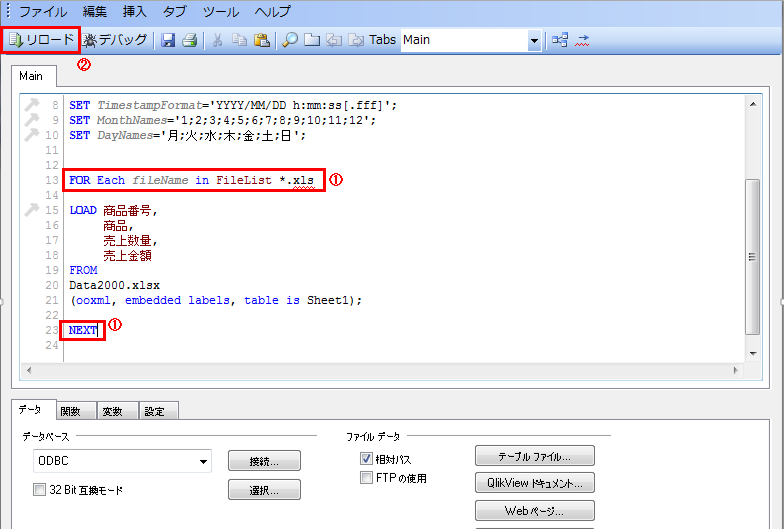
Task: Click the horizontal scroll right arrow
Action: point(736,370)
